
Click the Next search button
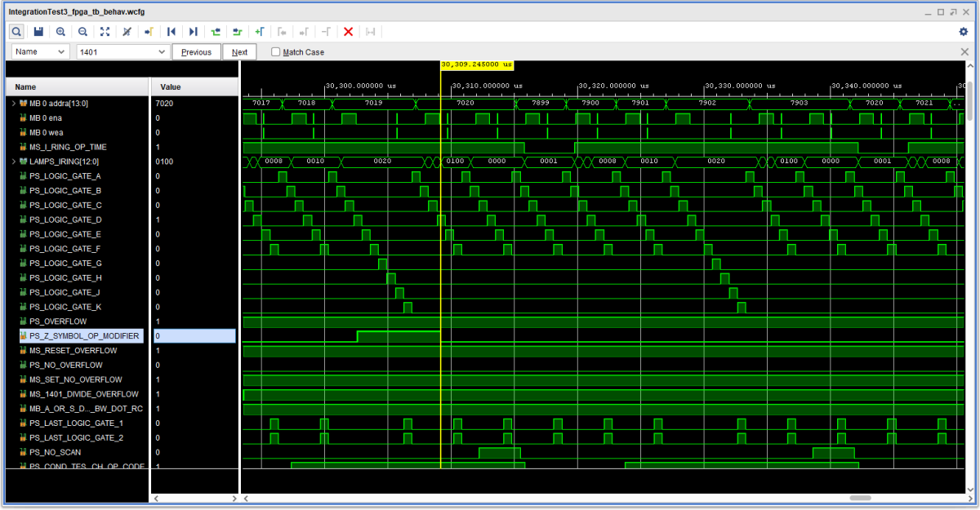[x=239, y=51]
